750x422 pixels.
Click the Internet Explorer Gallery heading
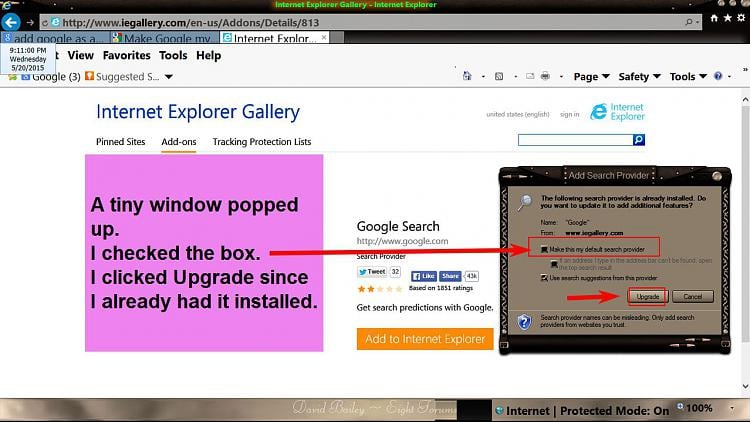(198, 112)
